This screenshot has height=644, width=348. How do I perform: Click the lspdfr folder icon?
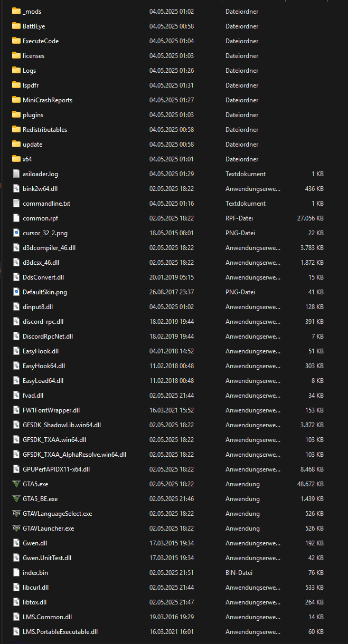coord(16,85)
